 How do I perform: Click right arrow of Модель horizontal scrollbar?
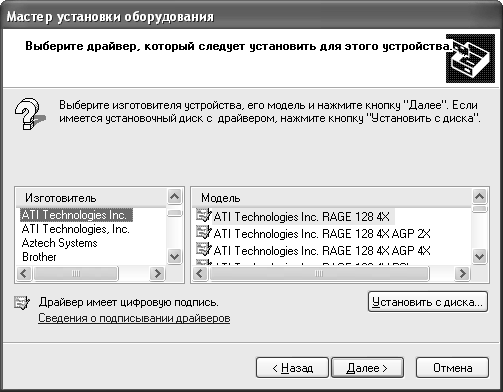462,274
